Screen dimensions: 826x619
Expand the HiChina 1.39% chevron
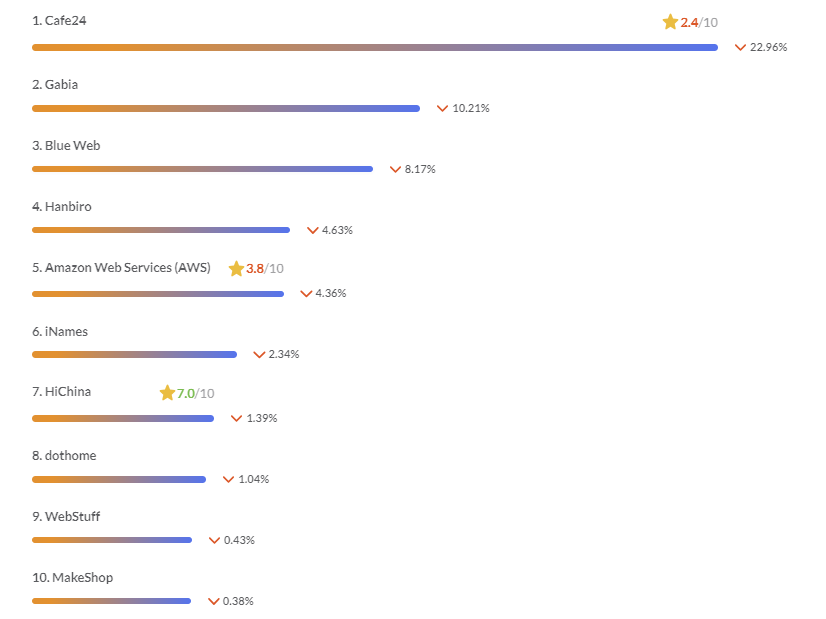click(x=237, y=418)
